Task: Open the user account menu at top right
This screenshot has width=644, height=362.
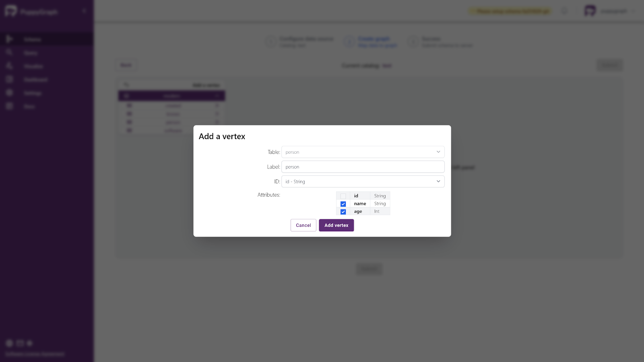Action: (x=609, y=11)
